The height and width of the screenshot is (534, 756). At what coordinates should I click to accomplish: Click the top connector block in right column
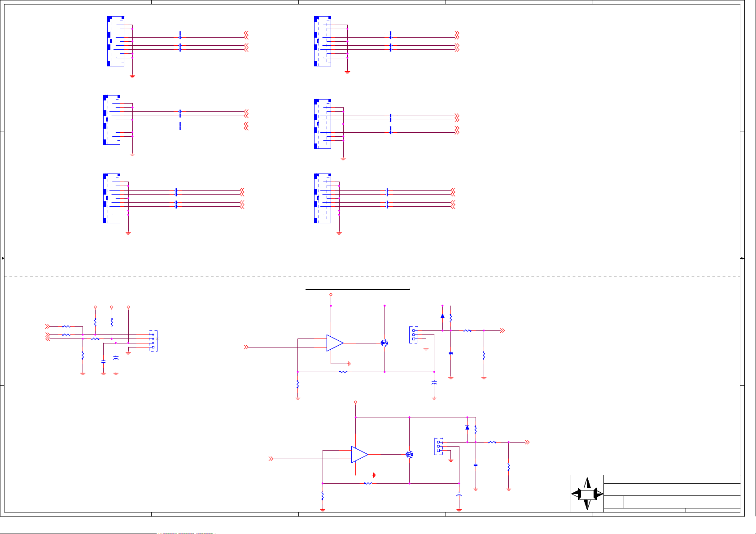(x=323, y=41)
